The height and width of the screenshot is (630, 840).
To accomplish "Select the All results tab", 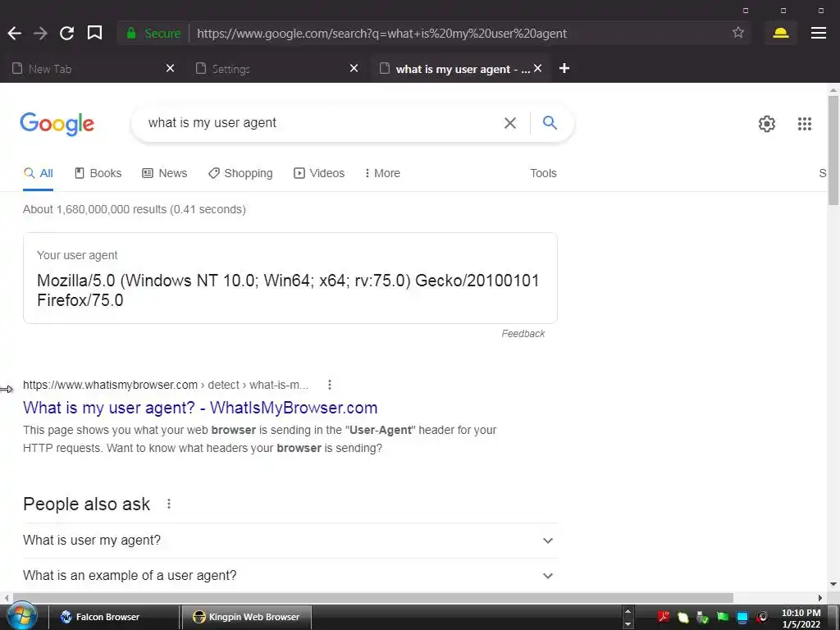I will pos(38,173).
